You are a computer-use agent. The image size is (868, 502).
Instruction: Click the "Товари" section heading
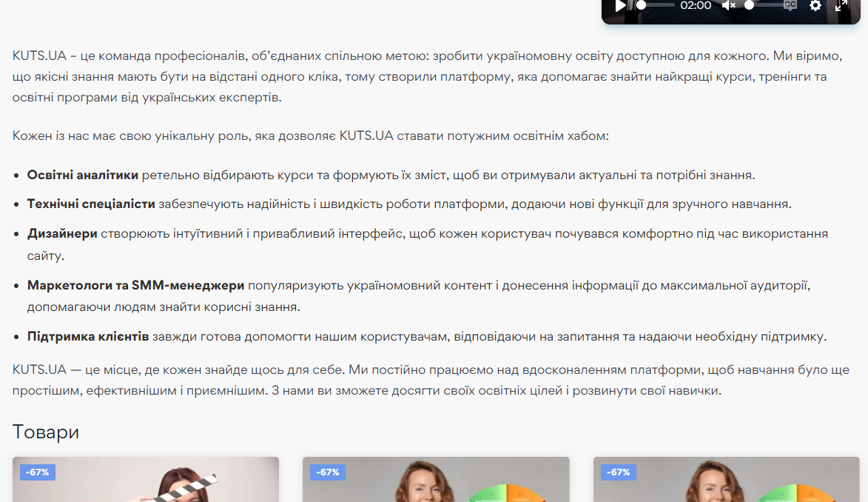[x=46, y=432]
